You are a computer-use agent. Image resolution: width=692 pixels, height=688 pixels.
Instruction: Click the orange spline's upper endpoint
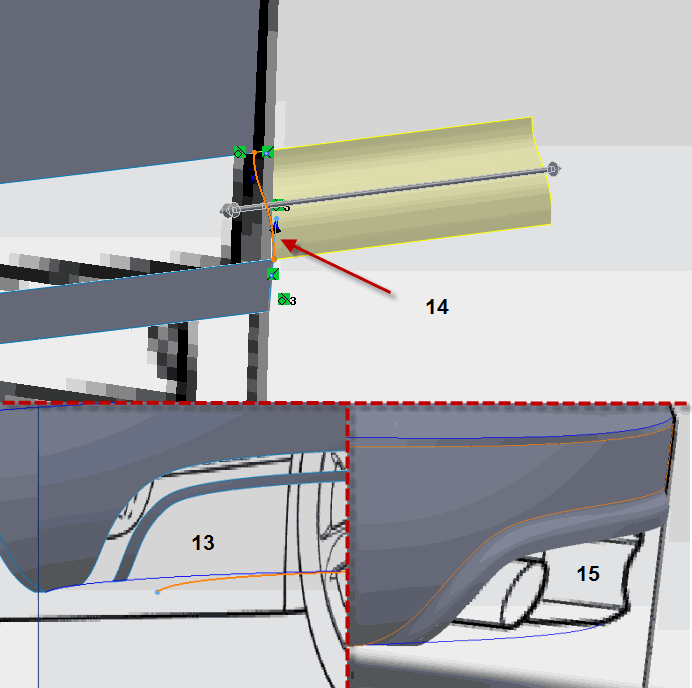click(254, 153)
